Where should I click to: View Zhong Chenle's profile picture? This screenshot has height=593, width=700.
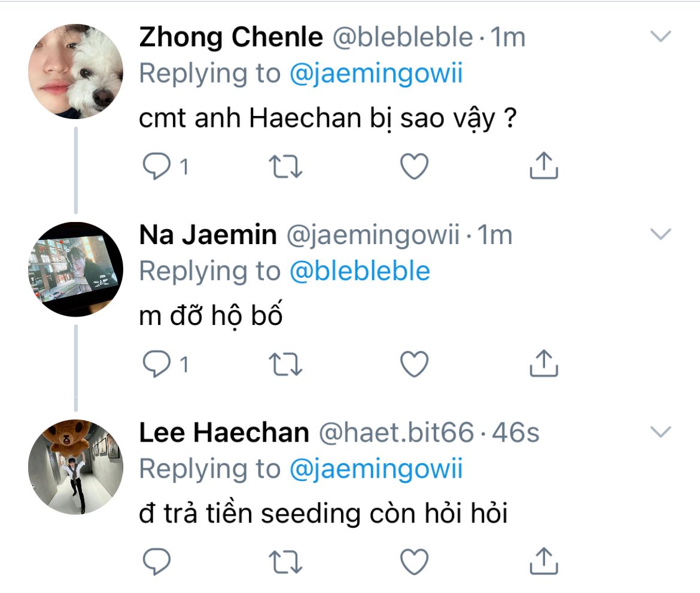click(76, 72)
